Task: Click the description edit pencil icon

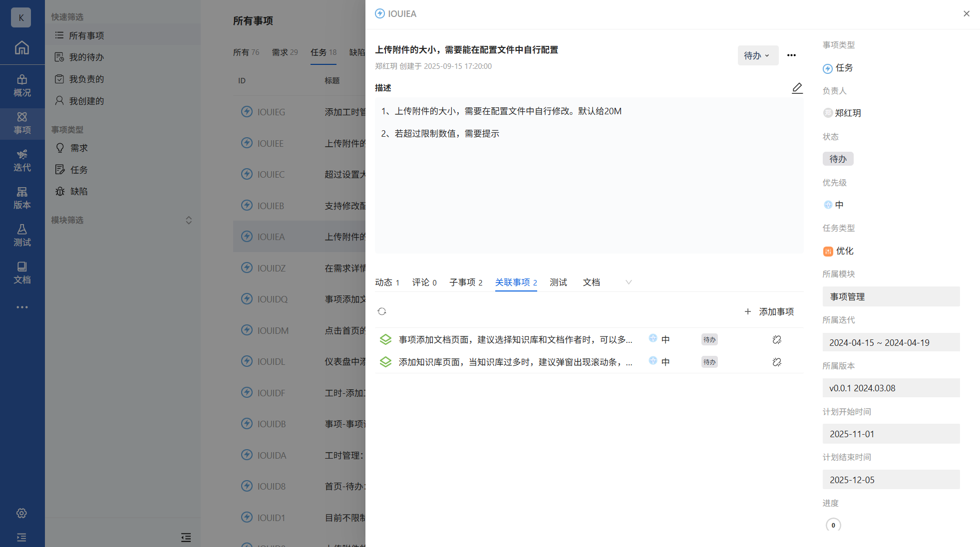Action: pos(797,88)
